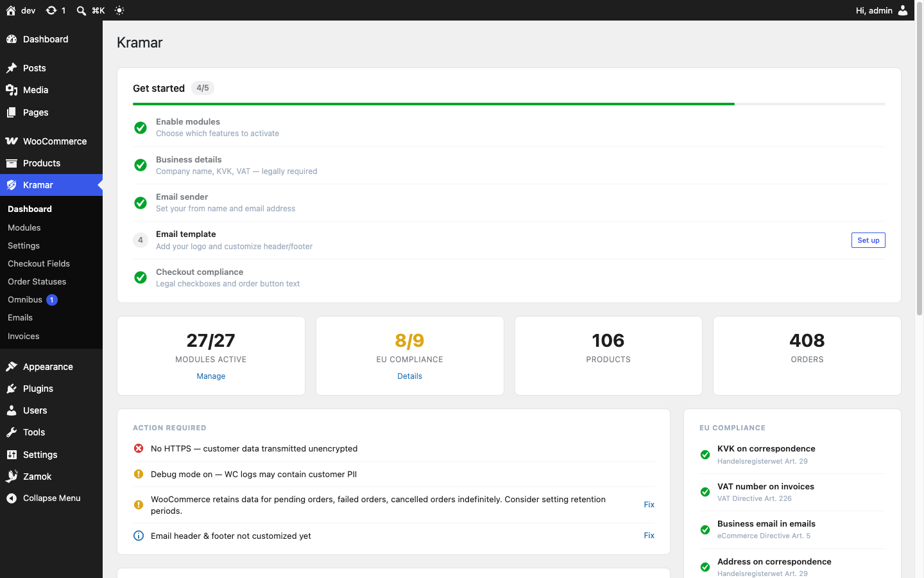The height and width of the screenshot is (578, 924).
Task: Click green check beside Email sender
Action: pos(141,203)
